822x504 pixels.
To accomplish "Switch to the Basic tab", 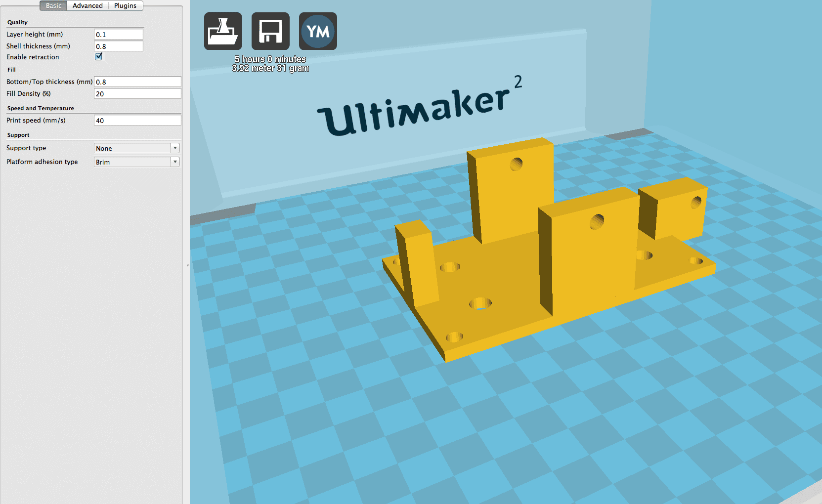I will 53,5.
